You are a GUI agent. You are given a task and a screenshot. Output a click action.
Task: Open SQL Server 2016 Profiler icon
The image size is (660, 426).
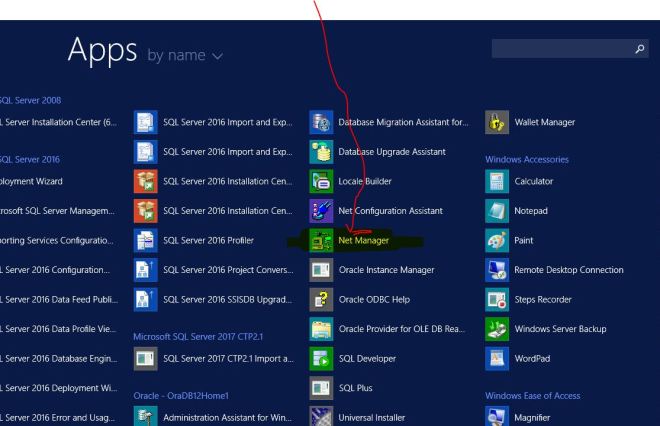click(x=145, y=241)
